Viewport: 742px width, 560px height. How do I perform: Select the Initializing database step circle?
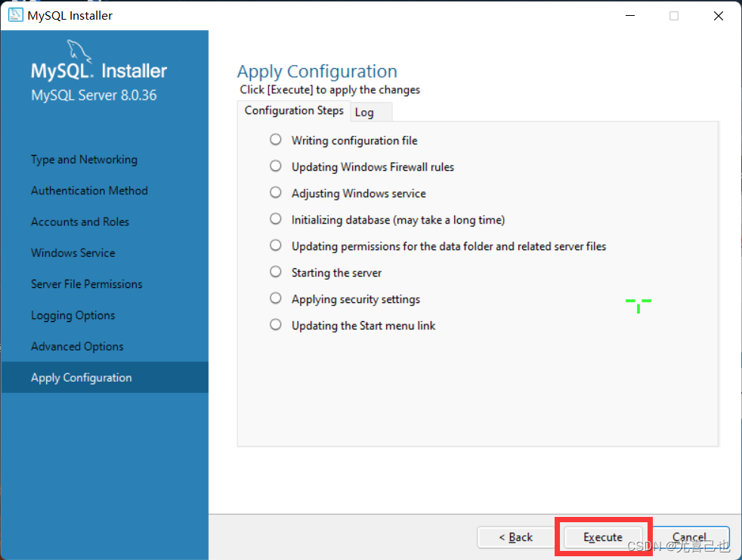[x=275, y=219]
